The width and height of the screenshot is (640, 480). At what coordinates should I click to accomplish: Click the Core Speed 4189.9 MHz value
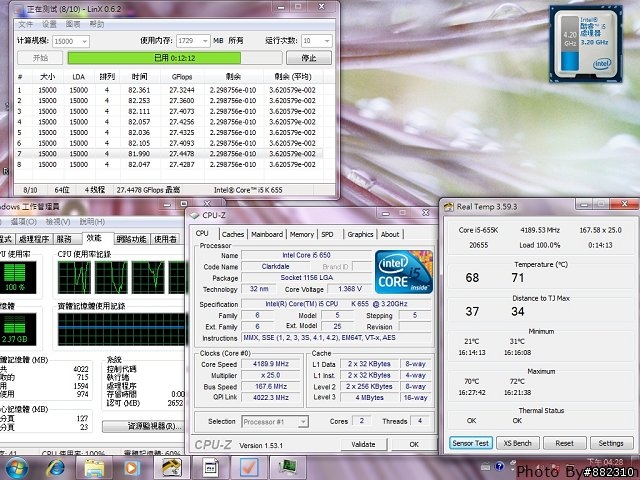(271, 364)
